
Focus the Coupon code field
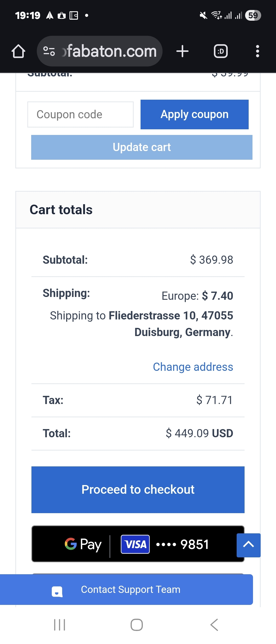(x=80, y=114)
